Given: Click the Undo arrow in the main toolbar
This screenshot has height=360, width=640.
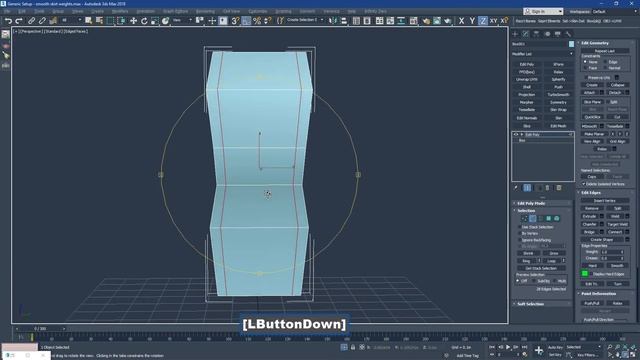Looking at the screenshot, I should pyautogui.click(x=8, y=20).
